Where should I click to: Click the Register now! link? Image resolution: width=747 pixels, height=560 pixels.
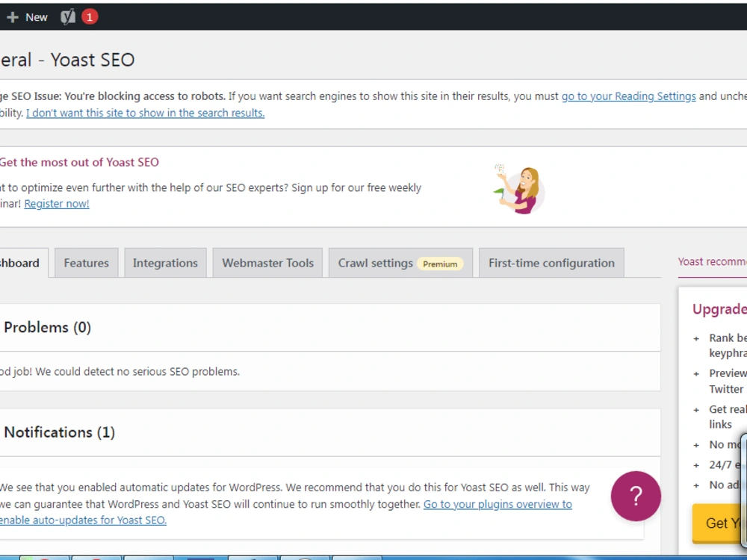pyautogui.click(x=57, y=203)
